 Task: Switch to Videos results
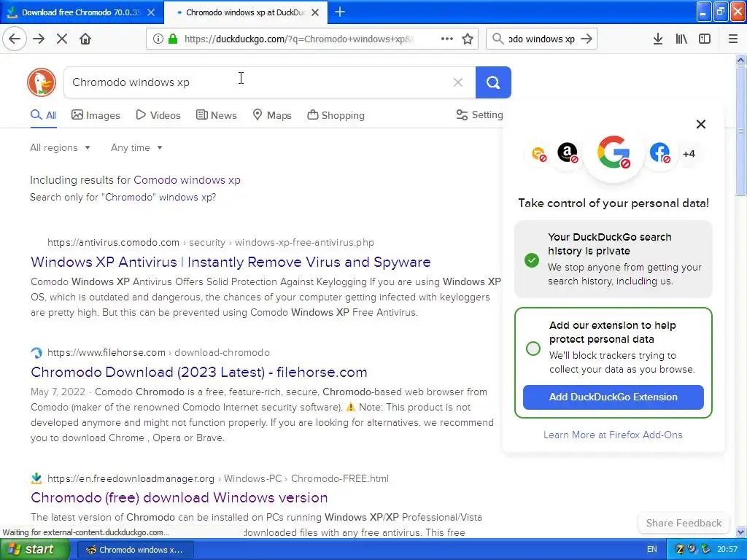(158, 115)
